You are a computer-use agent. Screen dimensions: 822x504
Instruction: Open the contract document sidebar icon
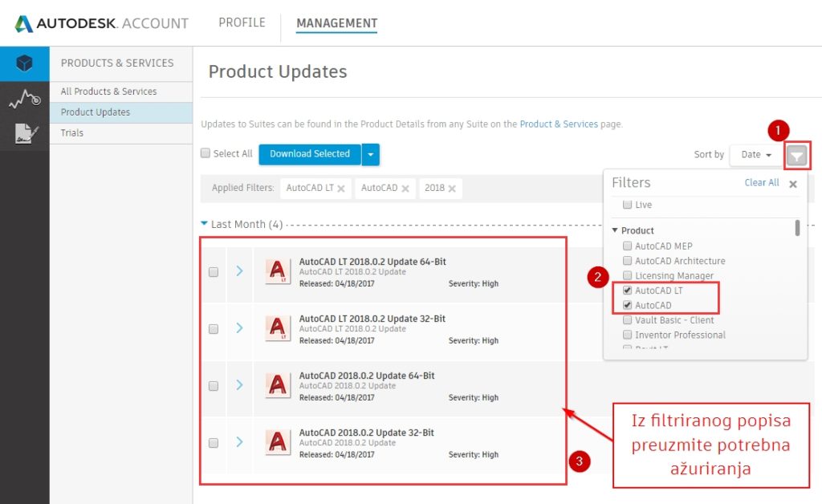(24, 134)
